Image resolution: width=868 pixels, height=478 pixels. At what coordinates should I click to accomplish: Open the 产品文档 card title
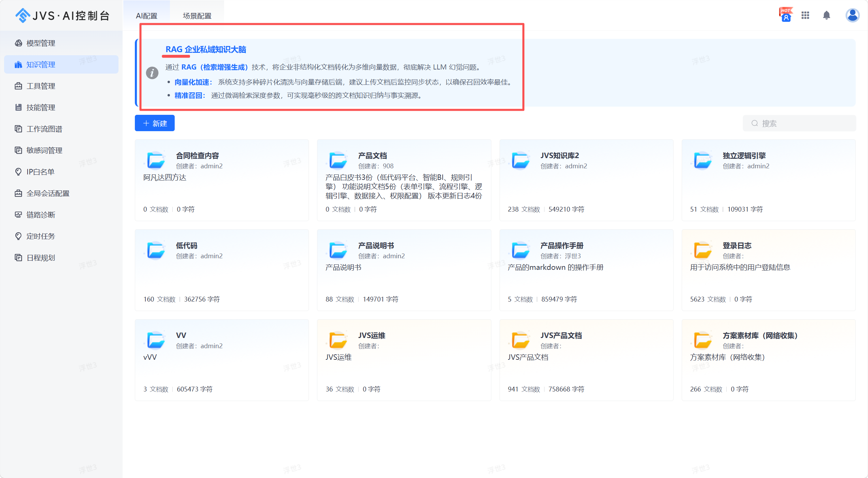372,155
